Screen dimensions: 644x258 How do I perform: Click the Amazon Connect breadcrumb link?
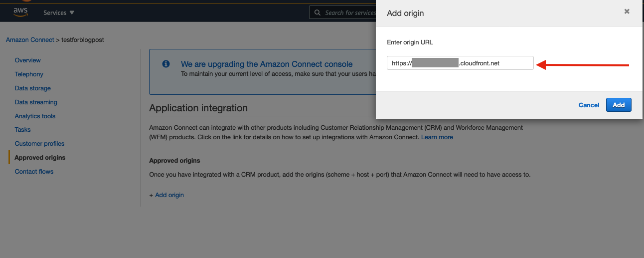pos(30,40)
